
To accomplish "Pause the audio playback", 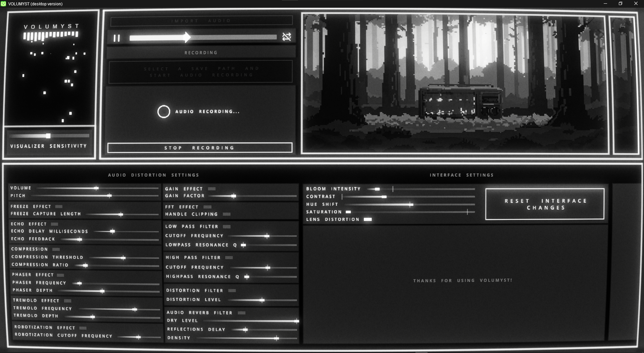I will click(116, 38).
